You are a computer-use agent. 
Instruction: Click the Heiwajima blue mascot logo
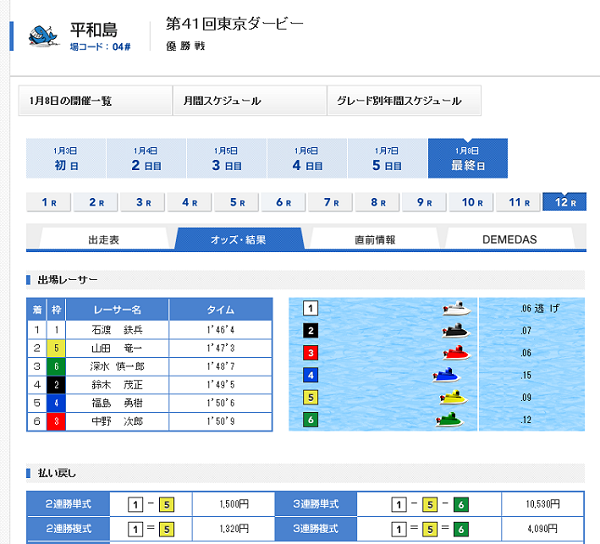pos(43,35)
